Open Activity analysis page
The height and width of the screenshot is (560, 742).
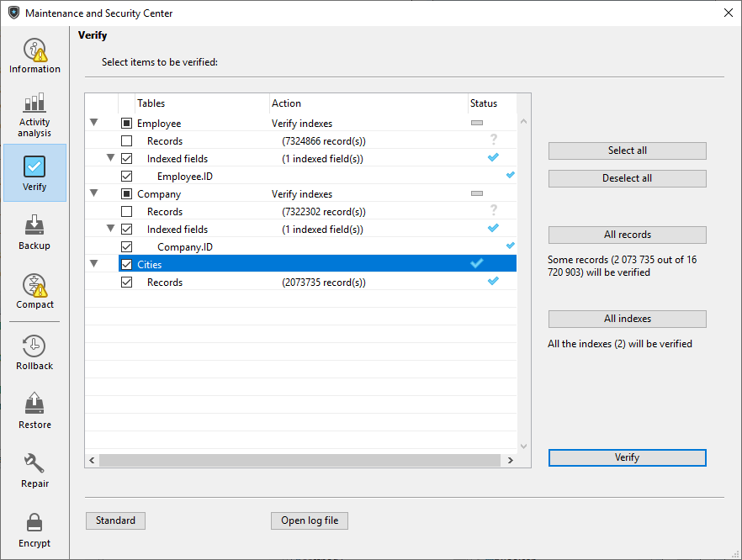click(x=34, y=114)
